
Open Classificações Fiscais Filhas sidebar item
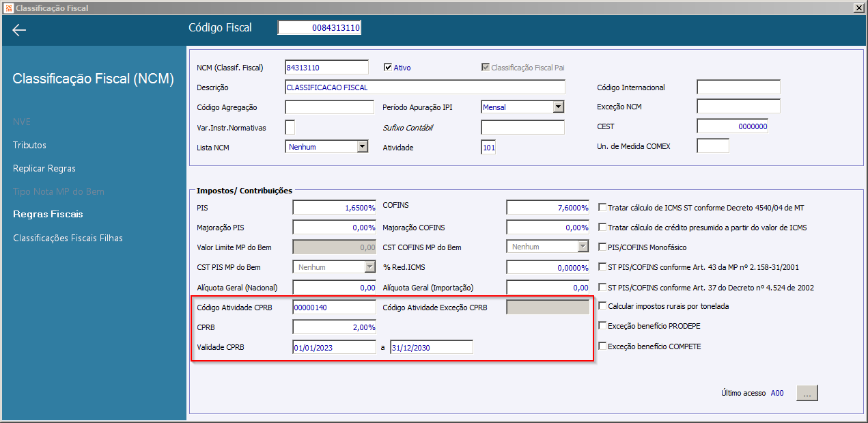(68, 238)
